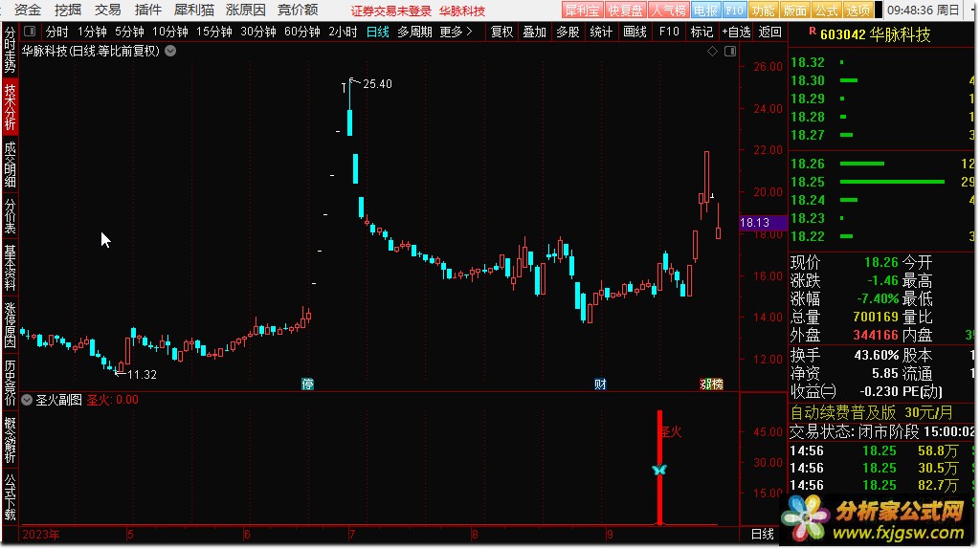
Task: Open 历史竞价 sidebar tab
Action: click(10, 383)
